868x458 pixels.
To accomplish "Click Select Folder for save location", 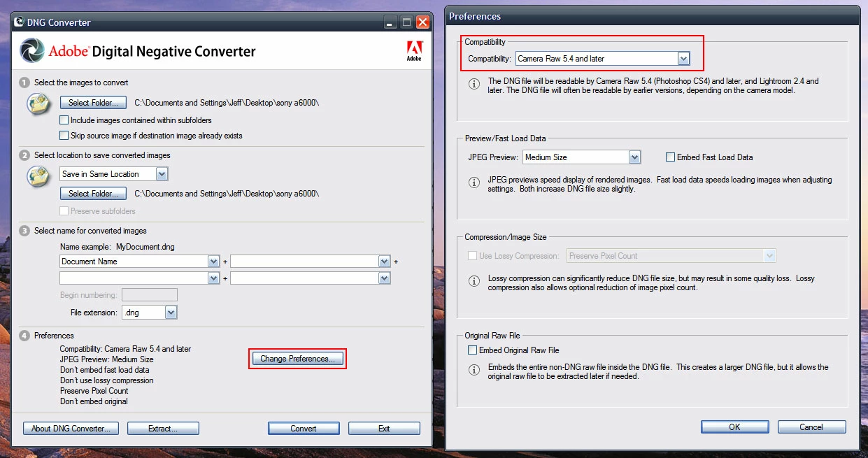I will [x=93, y=194].
